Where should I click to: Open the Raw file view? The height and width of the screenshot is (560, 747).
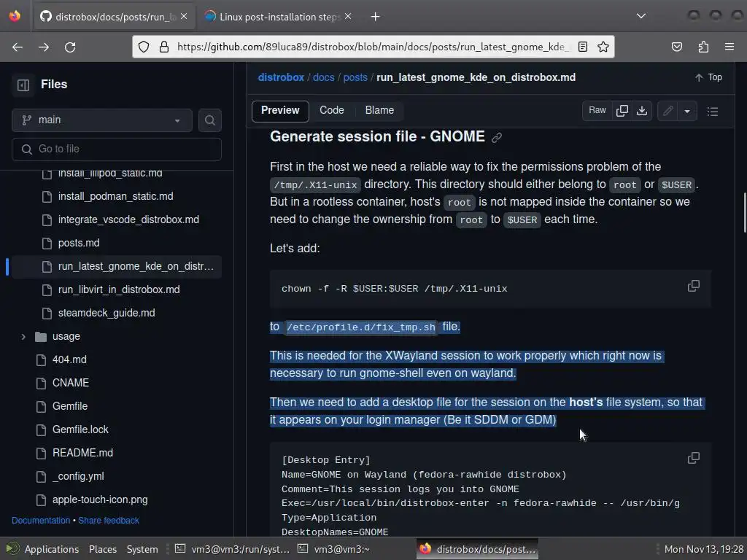(597, 111)
